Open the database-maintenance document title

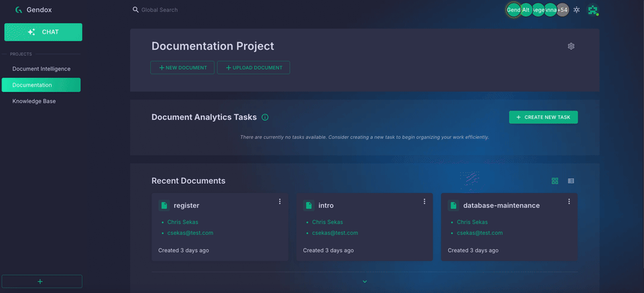click(x=502, y=206)
